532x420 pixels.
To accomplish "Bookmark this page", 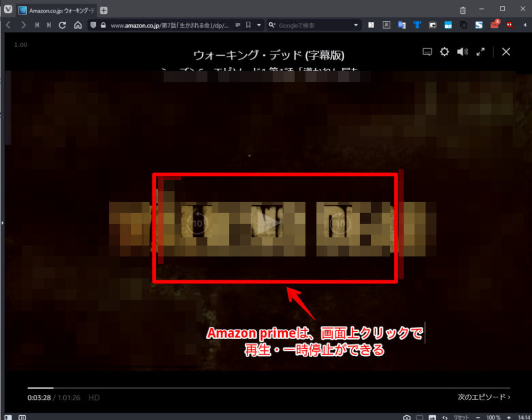I will click(248, 25).
